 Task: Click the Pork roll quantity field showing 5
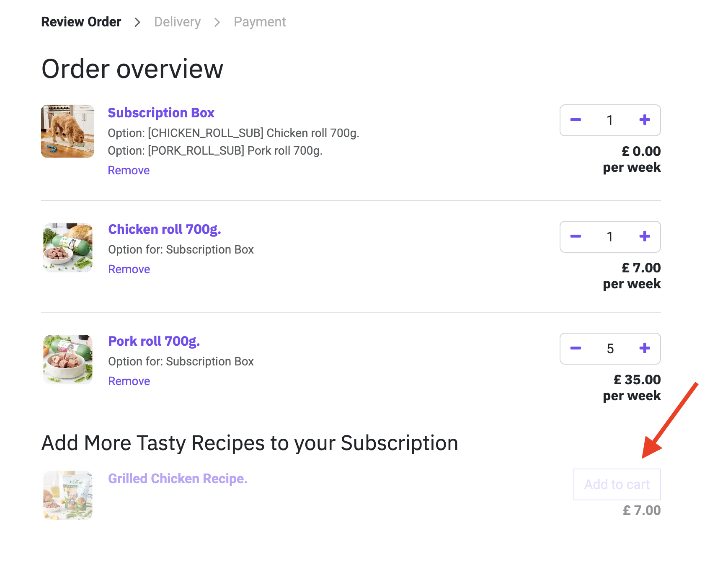point(610,349)
